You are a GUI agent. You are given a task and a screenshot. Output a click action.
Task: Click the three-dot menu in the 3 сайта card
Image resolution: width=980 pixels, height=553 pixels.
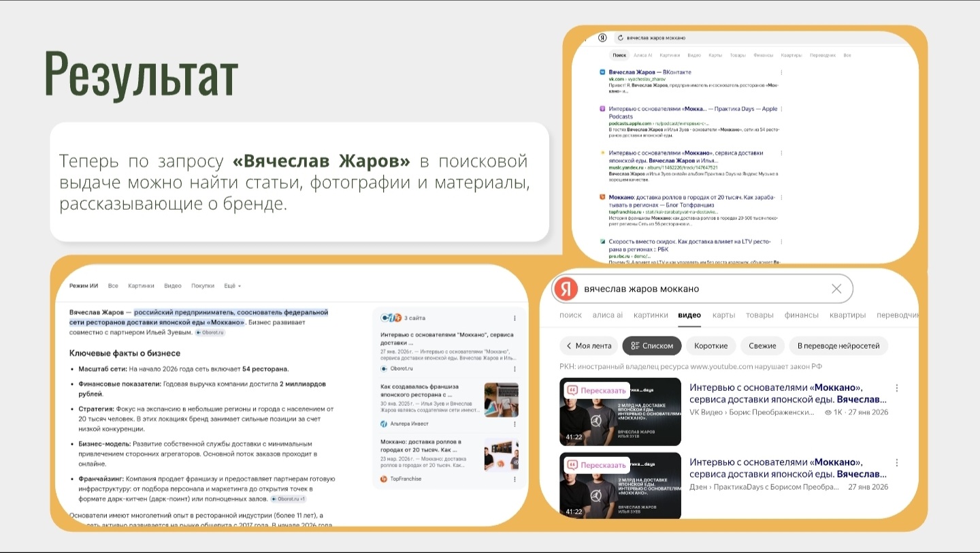pos(514,318)
